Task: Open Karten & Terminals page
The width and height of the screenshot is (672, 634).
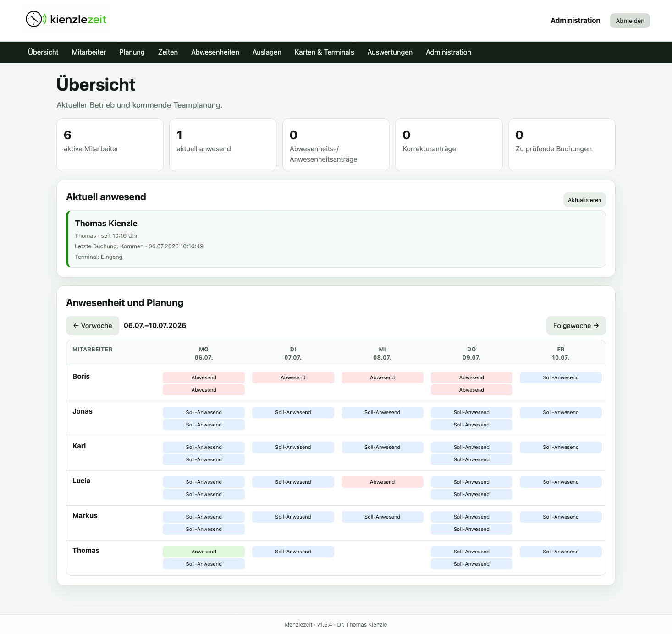Action: pos(324,52)
